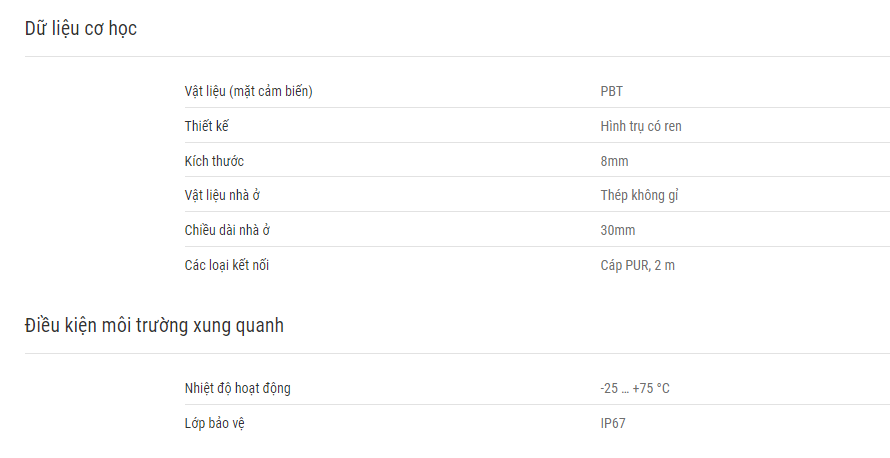This screenshot has width=890, height=458.
Task: Select the 'Các loại kết nối' label
Action: (226, 265)
